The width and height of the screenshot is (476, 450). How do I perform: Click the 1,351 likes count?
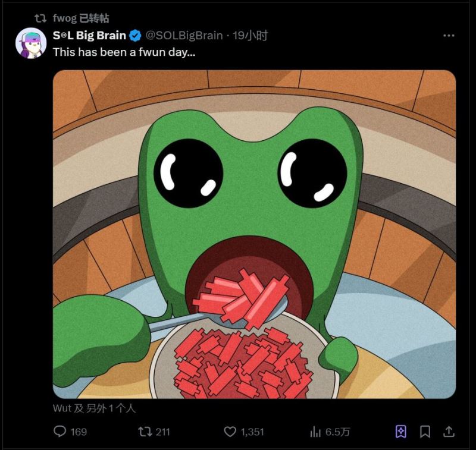click(252, 432)
